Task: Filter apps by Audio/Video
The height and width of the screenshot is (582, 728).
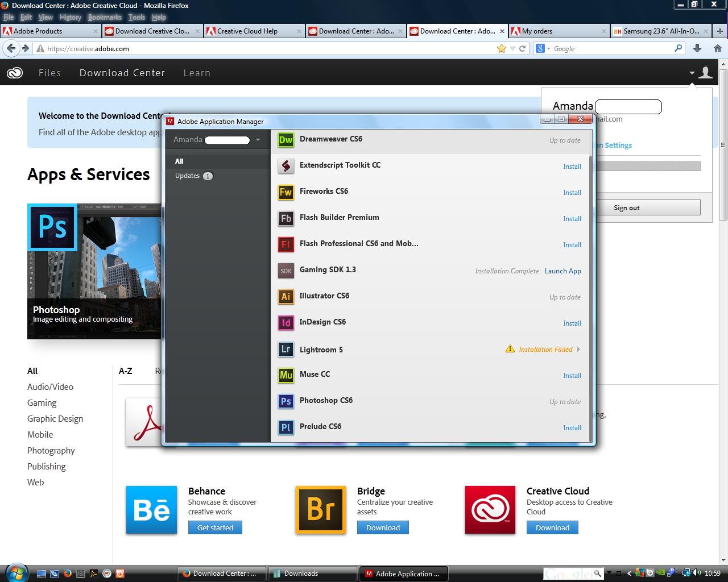Action: tap(50, 387)
